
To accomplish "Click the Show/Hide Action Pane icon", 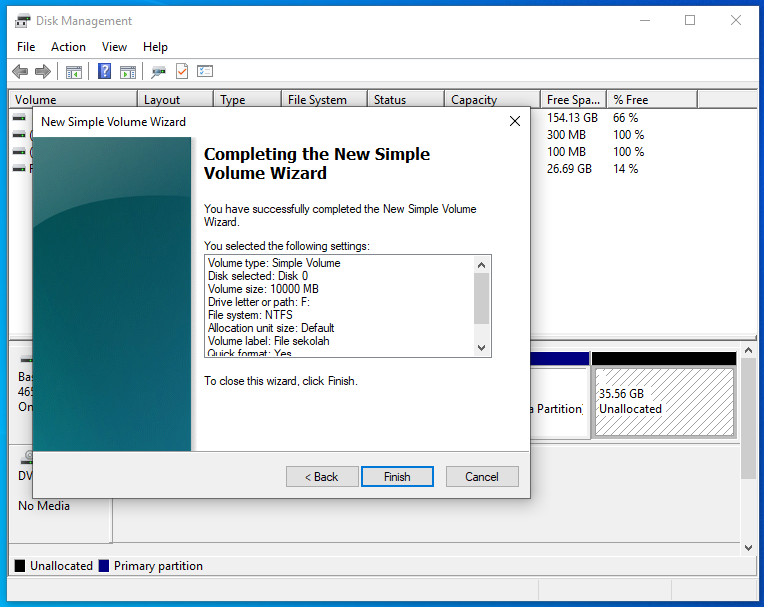I will [x=128, y=71].
